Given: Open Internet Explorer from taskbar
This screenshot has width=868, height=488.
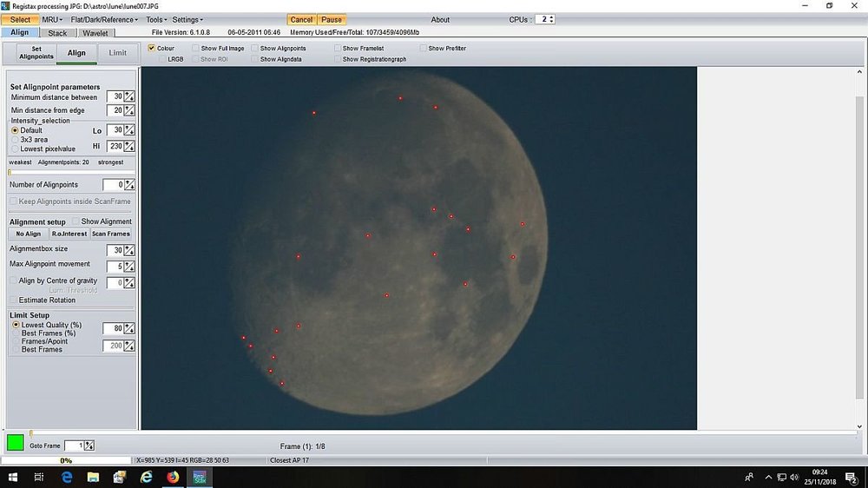Looking at the screenshot, I should coord(146,477).
